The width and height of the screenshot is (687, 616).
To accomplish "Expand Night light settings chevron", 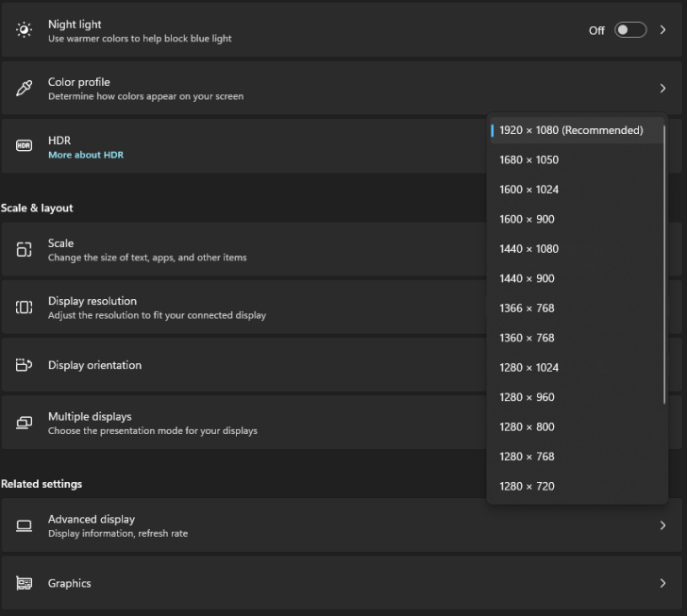I will [662, 30].
